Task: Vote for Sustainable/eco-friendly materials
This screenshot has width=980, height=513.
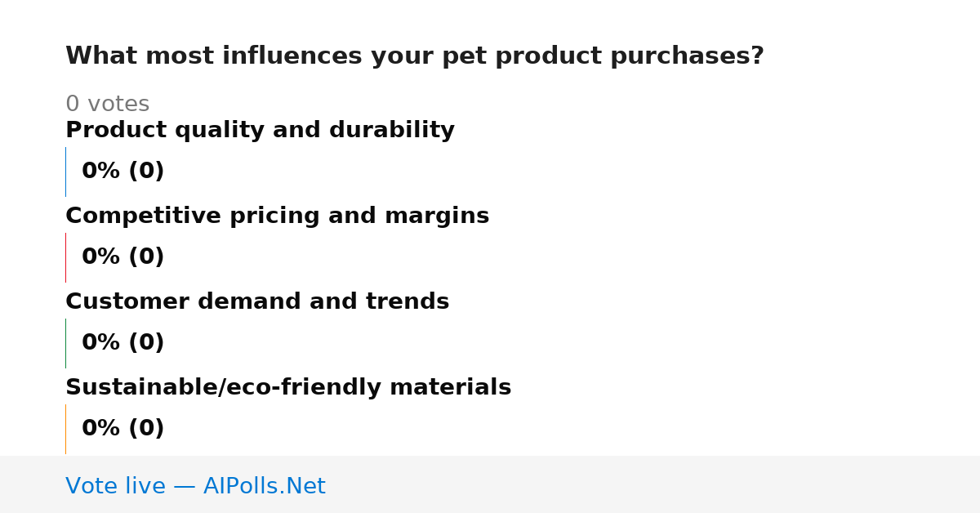Action: 288,387
